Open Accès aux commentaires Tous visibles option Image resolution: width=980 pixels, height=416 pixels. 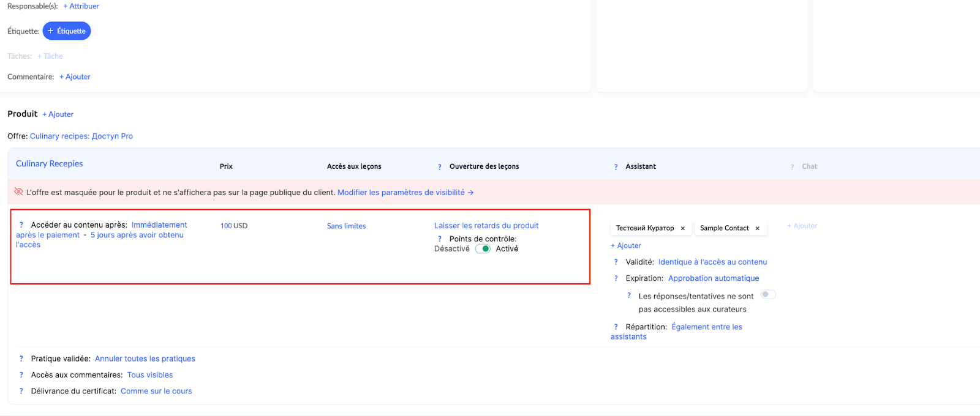tap(150, 375)
